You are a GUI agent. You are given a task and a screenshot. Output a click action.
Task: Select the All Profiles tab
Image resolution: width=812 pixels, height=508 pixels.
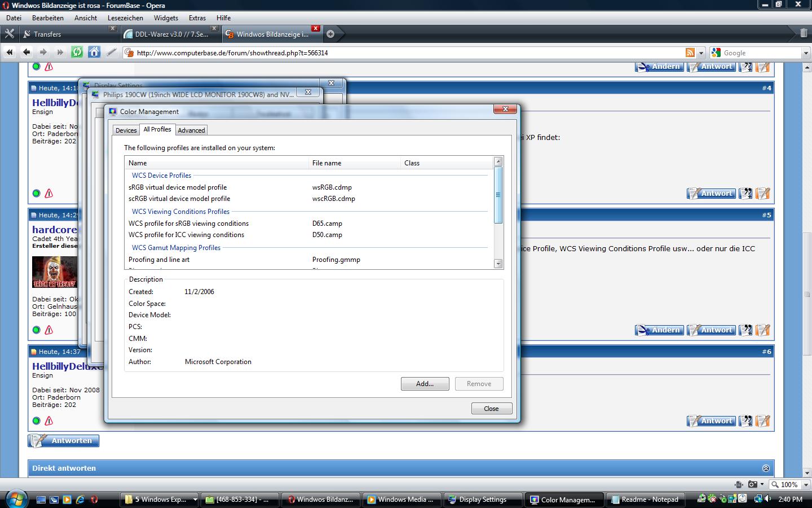click(157, 129)
